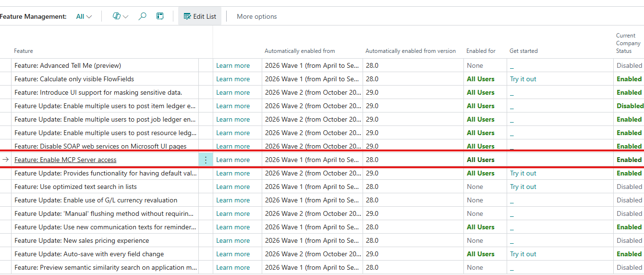Select Enabled for value of Advanced Tell Me
Image resolution: width=644 pixels, height=275 pixels.
[x=474, y=65]
